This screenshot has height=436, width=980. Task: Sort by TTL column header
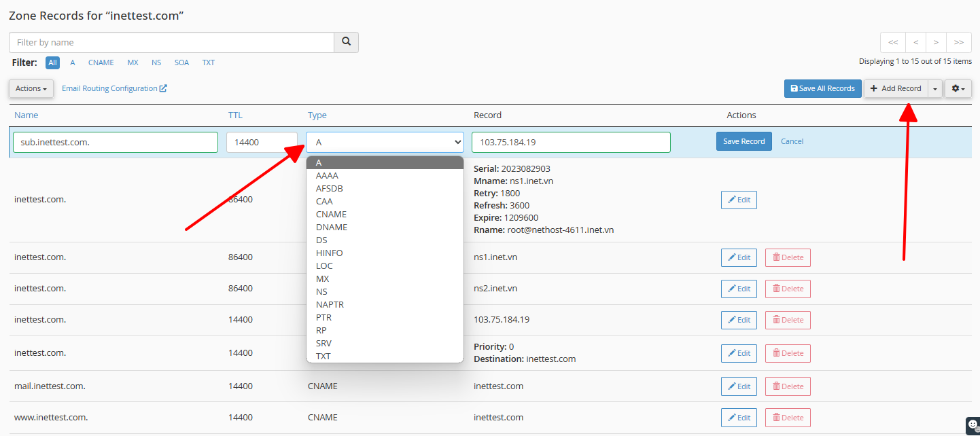[x=235, y=115]
